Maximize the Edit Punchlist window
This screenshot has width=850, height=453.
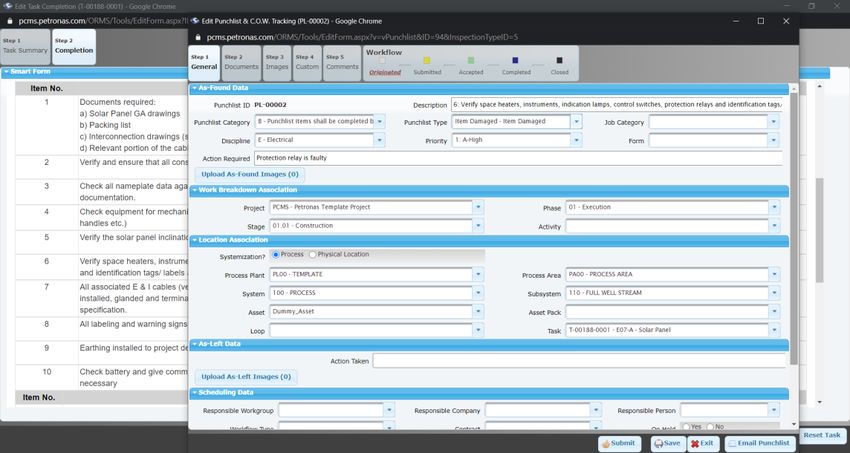click(x=761, y=21)
